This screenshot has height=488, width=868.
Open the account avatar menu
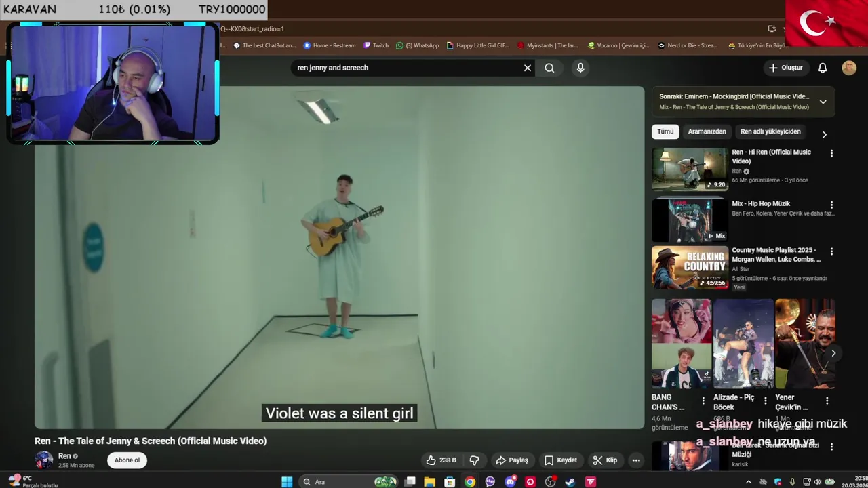(849, 68)
